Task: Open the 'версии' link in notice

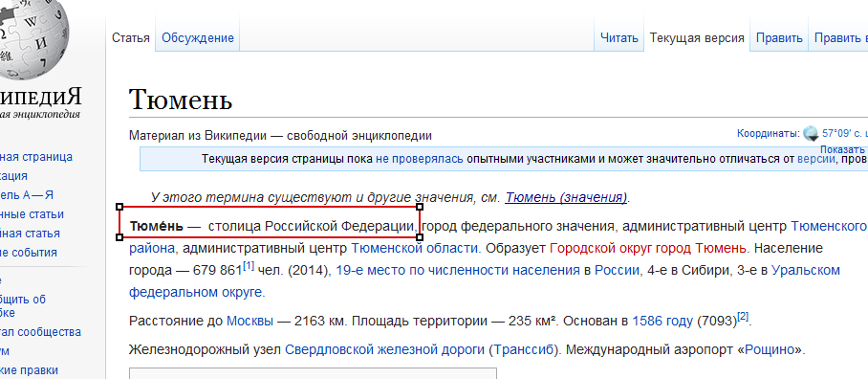Action: click(x=816, y=159)
